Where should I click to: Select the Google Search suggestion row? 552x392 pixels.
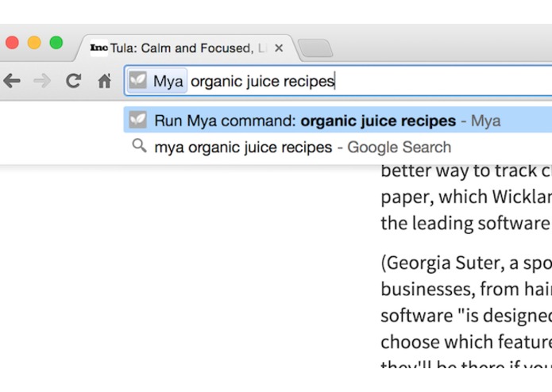click(x=338, y=147)
